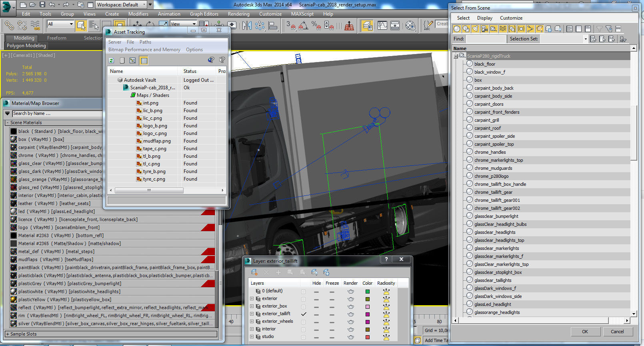
Task: Open the Manage Layers toolbar icon
Action: point(367,26)
